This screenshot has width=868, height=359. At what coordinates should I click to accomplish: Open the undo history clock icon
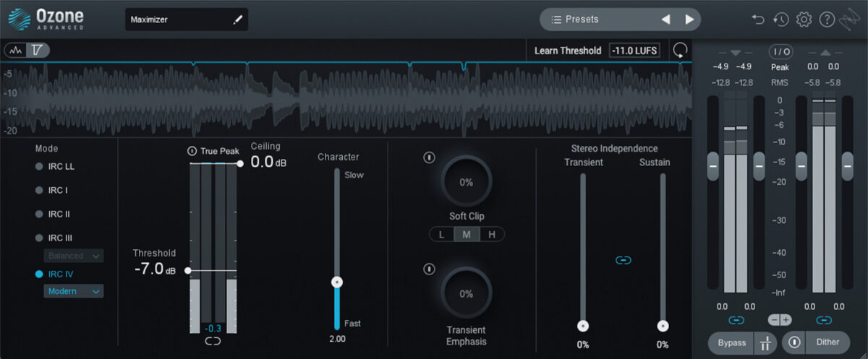(x=780, y=20)
